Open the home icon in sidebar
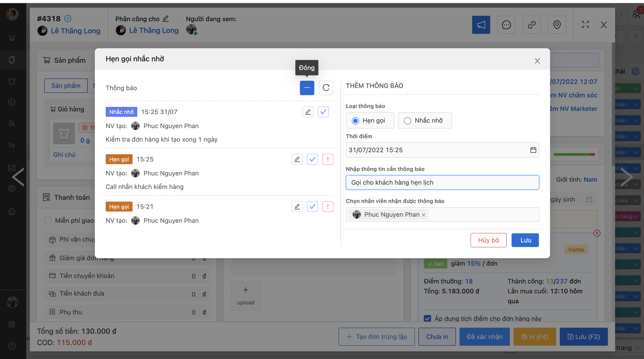 point(12,212)
